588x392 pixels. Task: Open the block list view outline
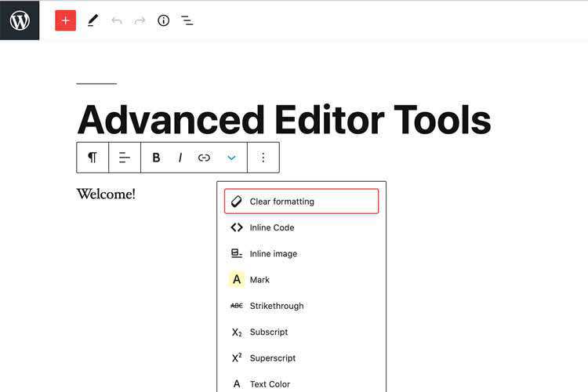click(x=187, y=20)
